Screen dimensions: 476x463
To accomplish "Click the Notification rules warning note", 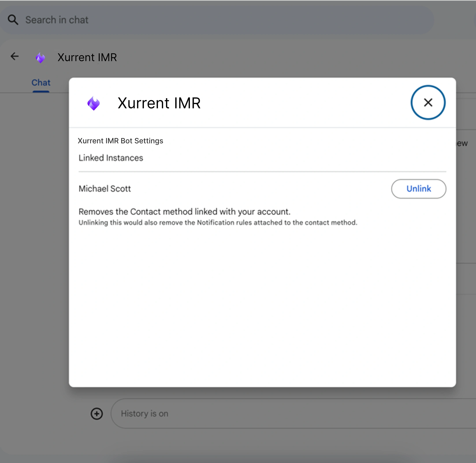I will (218, 223).
